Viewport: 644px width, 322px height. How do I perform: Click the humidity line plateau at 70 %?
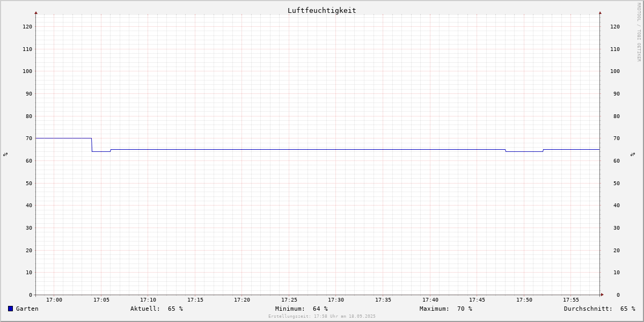(x=64, y=138)
